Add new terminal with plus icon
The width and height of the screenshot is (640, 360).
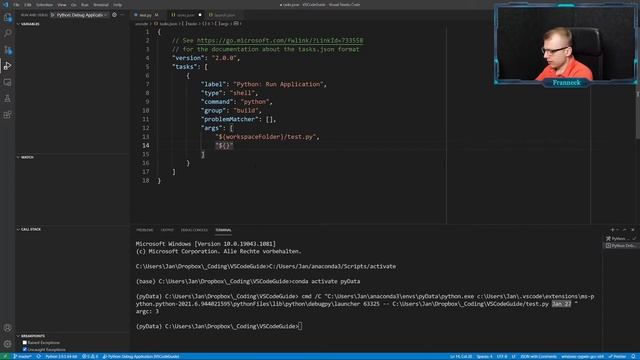pos(612,230)
